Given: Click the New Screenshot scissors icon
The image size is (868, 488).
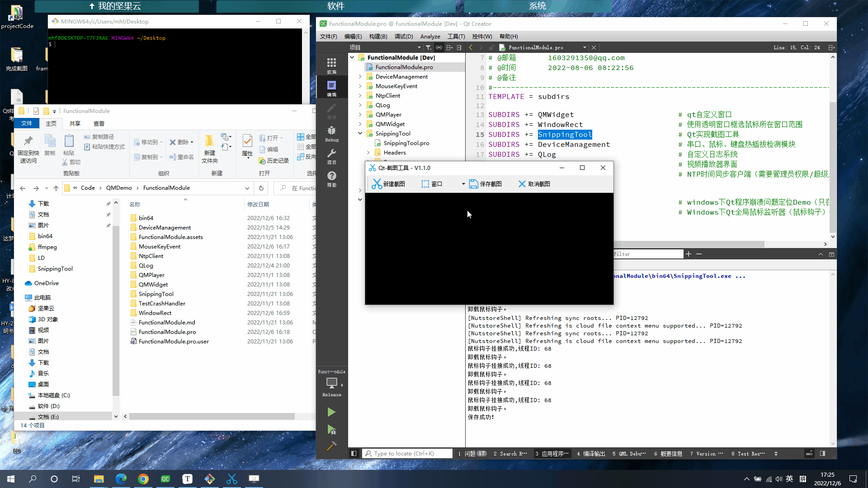Looking at the screenshot, I should pyautogui.click(x=377, y=184).
